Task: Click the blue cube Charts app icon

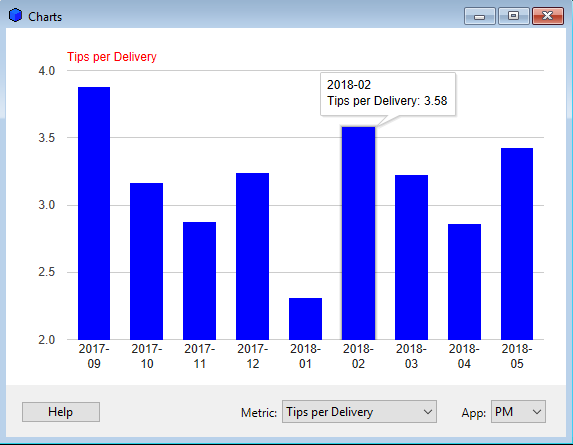Action: coord(15,16)
